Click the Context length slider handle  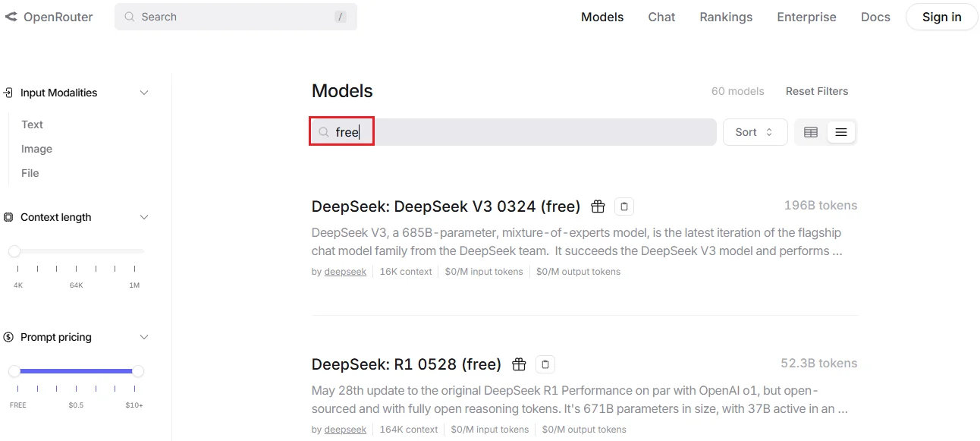tap(14, 251)
